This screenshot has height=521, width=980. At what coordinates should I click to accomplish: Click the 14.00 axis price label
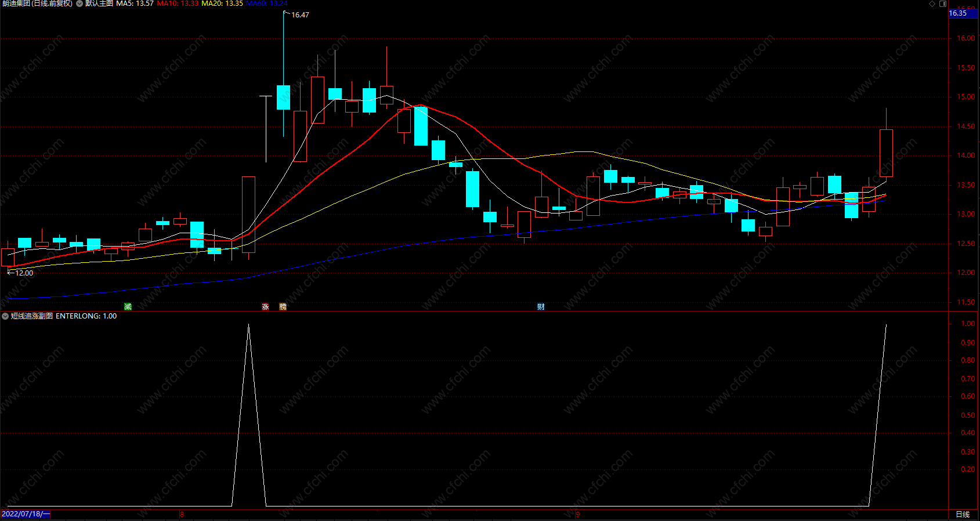(x=966, y=155)
